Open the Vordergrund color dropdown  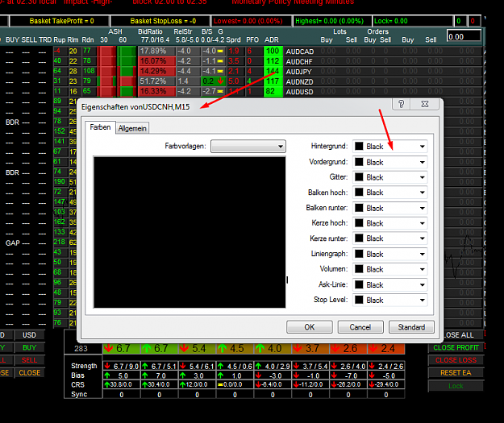389,162
